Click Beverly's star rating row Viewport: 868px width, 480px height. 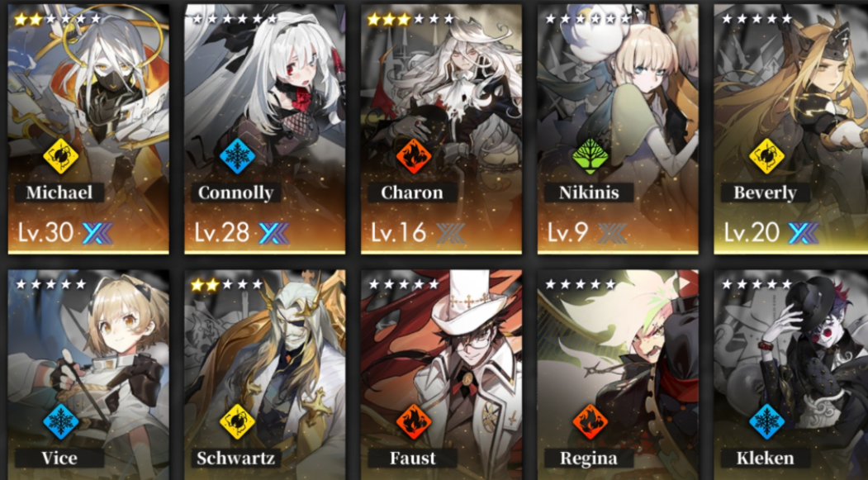(x=757, y=19)
